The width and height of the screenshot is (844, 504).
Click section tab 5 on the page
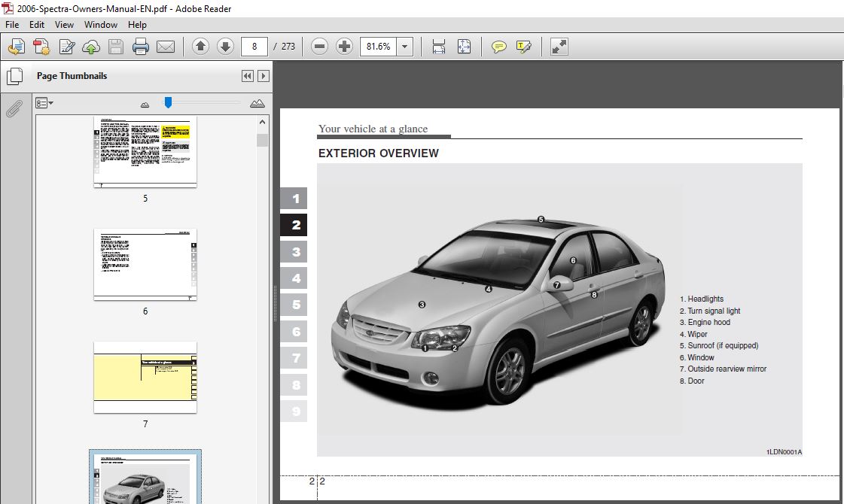click(294, 305)
